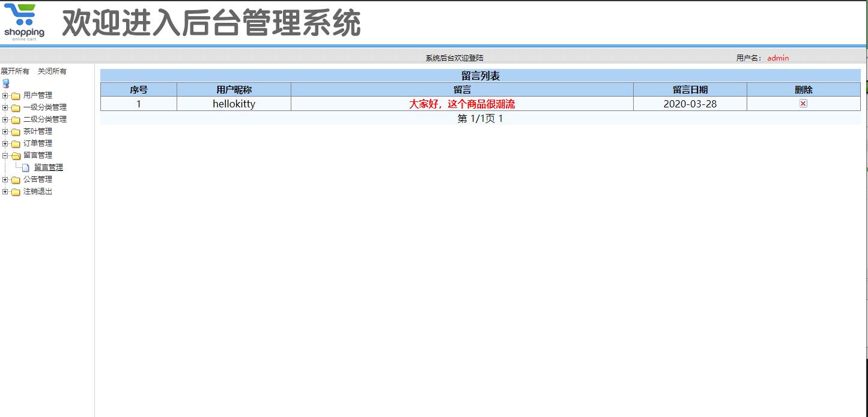Screen dimensions: 868x417
Task: Click the 用户管理 folder icon
Action: (x=16, y=95)
